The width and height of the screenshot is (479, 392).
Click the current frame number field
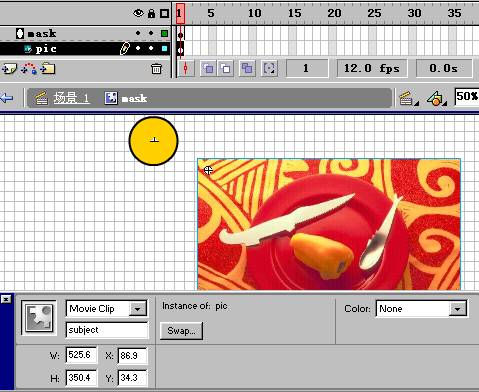(x=307, y=68)
